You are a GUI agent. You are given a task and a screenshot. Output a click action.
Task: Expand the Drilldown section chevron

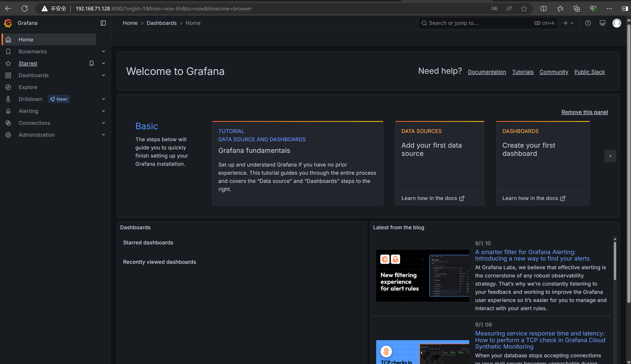coord(103,99)
